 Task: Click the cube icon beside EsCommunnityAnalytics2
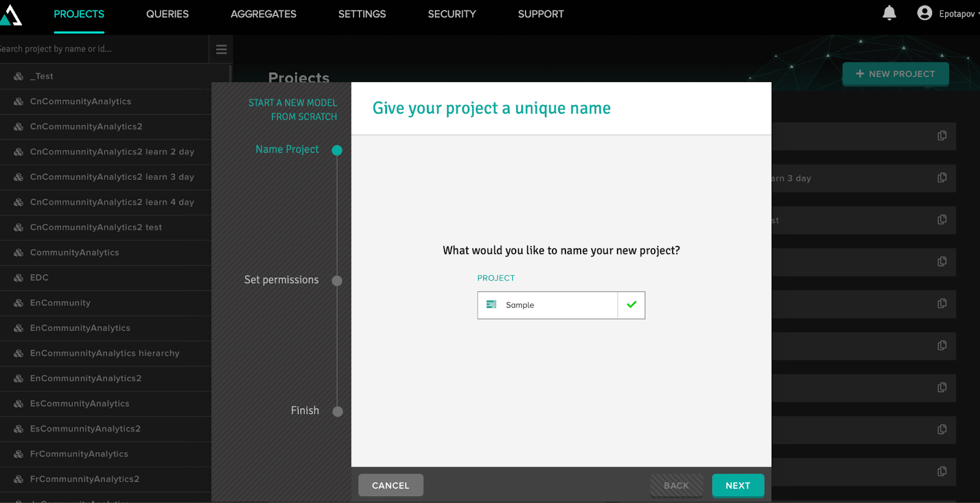pyautogui.click(x=19, y=429)
